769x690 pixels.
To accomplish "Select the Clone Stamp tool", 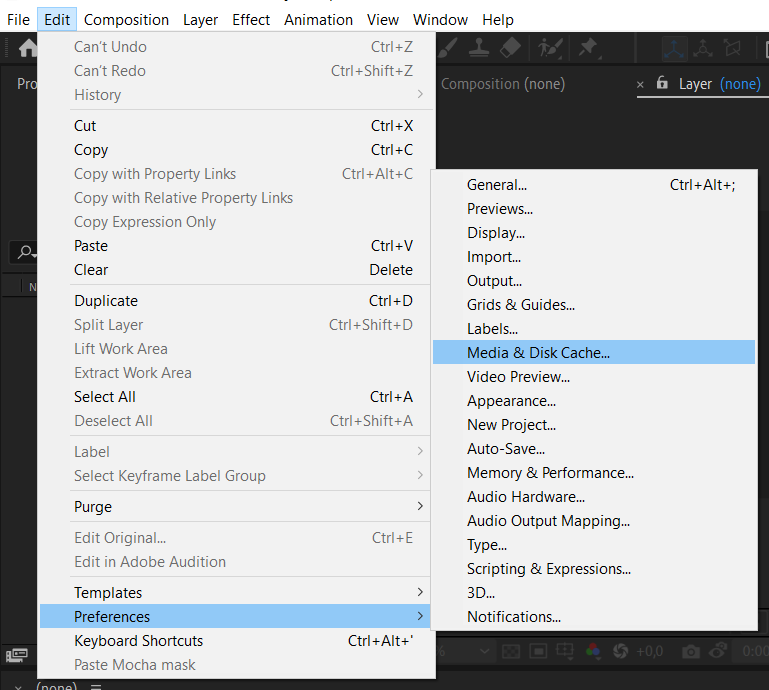I will (x=479, y=48).
